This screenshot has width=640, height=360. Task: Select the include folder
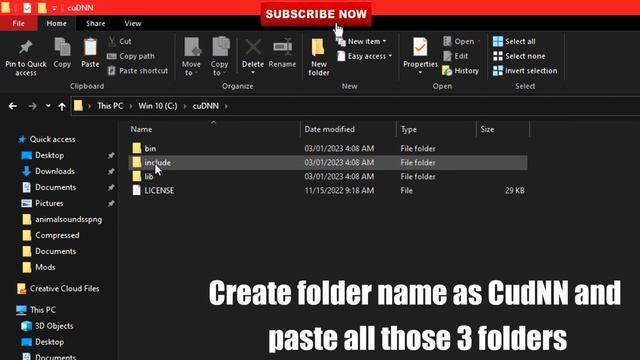click(x=328, y=162)
